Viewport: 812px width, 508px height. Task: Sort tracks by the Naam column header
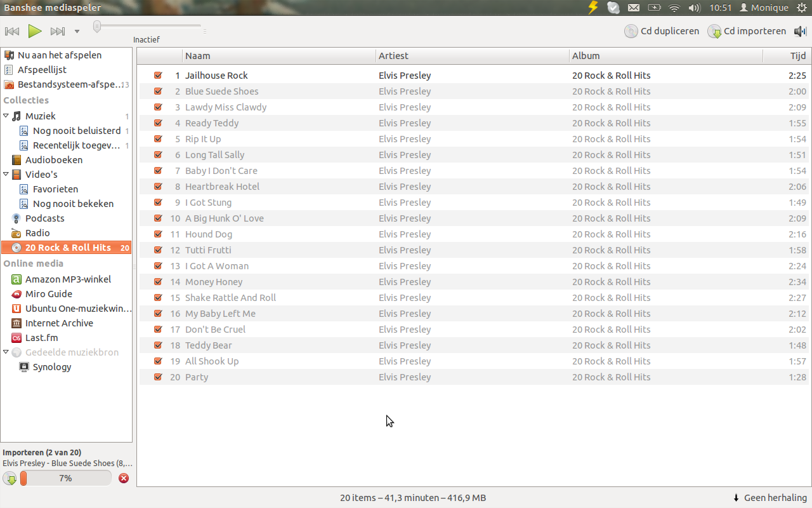[279, 56]
